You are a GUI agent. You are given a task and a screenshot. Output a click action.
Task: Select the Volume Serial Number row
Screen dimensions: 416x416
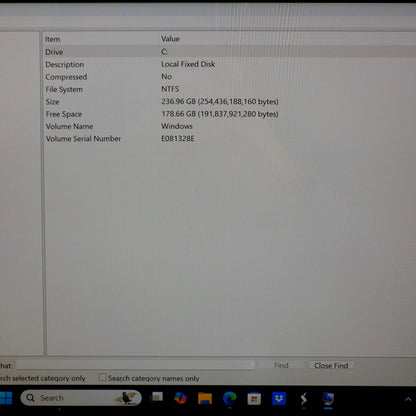click(229, 138)
